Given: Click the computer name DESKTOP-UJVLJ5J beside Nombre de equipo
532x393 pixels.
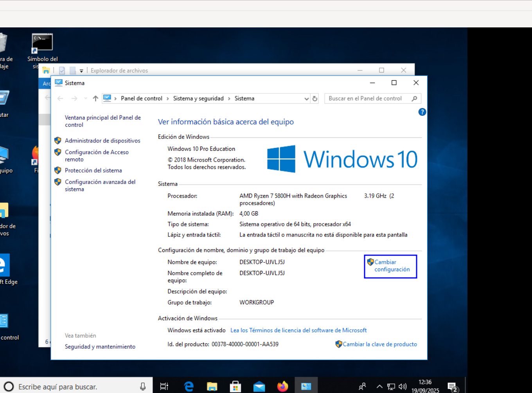Looking at the screenshot, I should 262,262.
